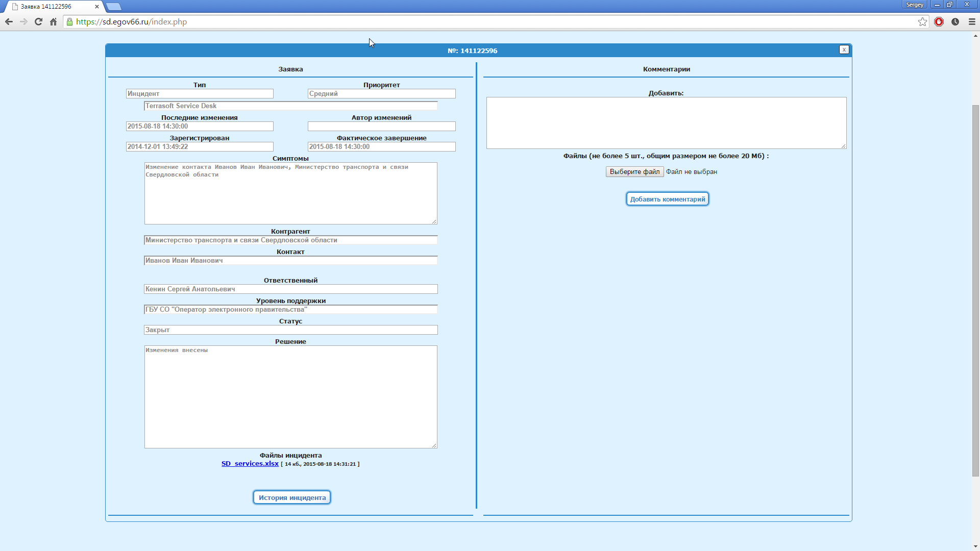Reload the page with the refresh icon
This screenshot has width=980, height=551.
[38, 22]
